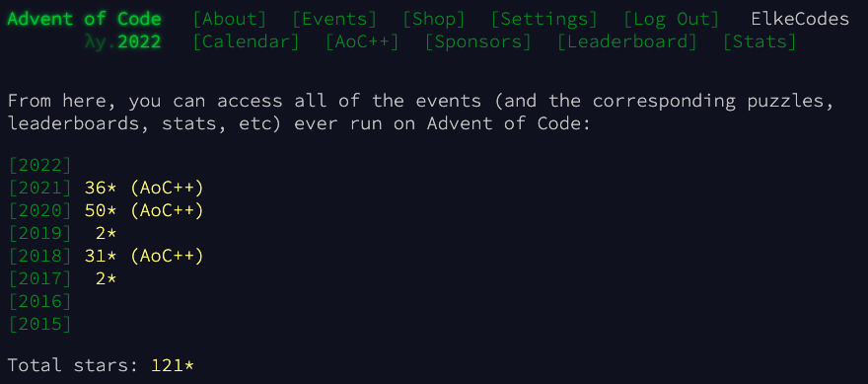The image size is (868, 384).
Task: Open the 2022 event
Action: tap(40, 165)
